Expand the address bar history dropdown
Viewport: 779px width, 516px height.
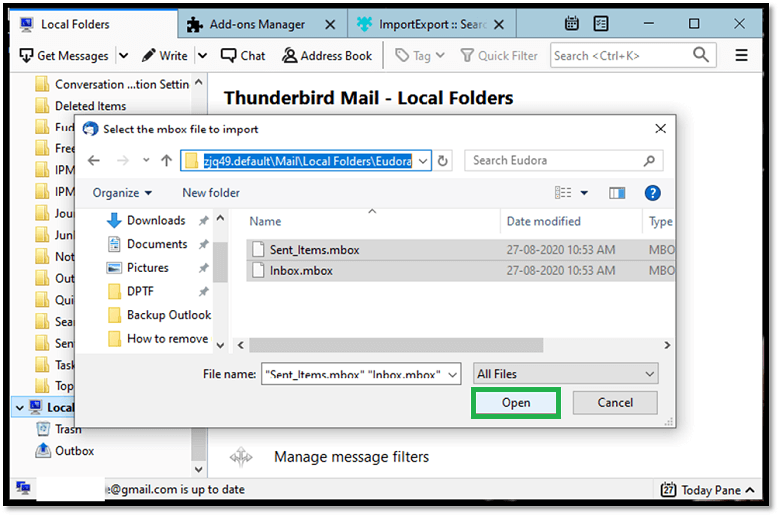pyautogui.click(x=423, y=161)
